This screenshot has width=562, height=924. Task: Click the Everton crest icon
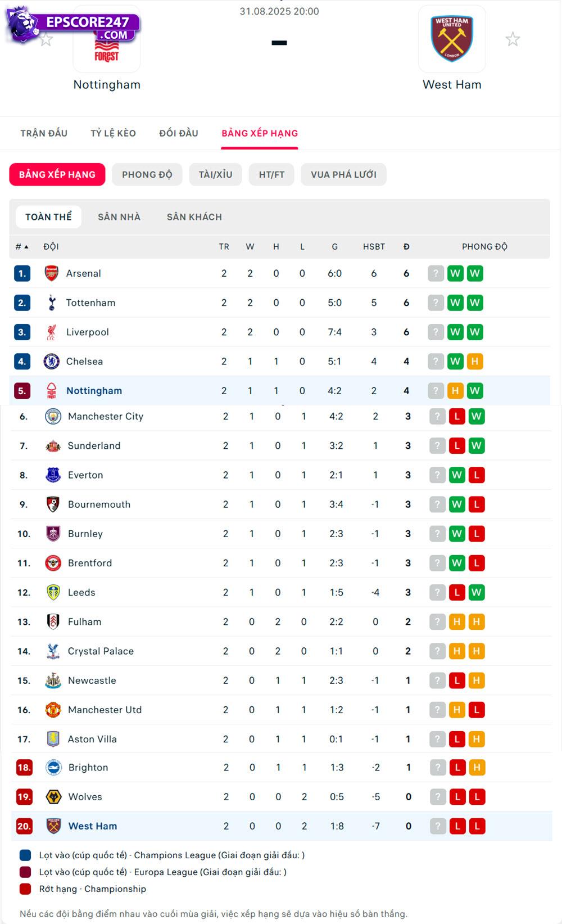[x=53, y=475]
